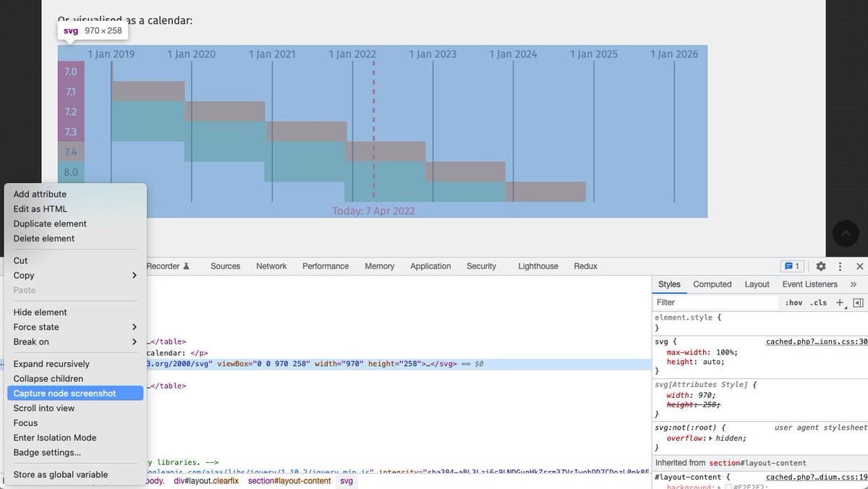
Task: Open DevTools more options kebab menu
Action: [x=840, y=266]
